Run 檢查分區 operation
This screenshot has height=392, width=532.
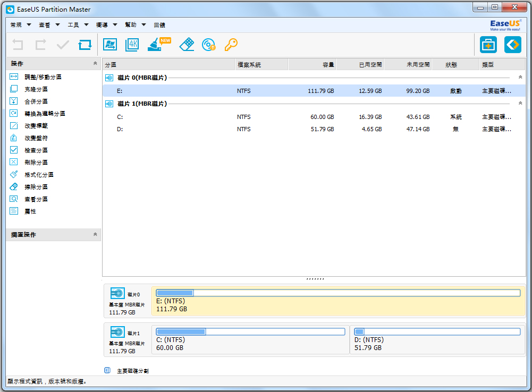(36, 150)
